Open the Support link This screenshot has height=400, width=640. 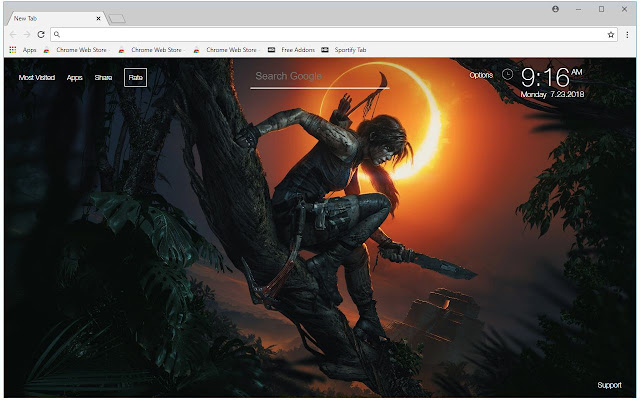(x=609, y=385)
